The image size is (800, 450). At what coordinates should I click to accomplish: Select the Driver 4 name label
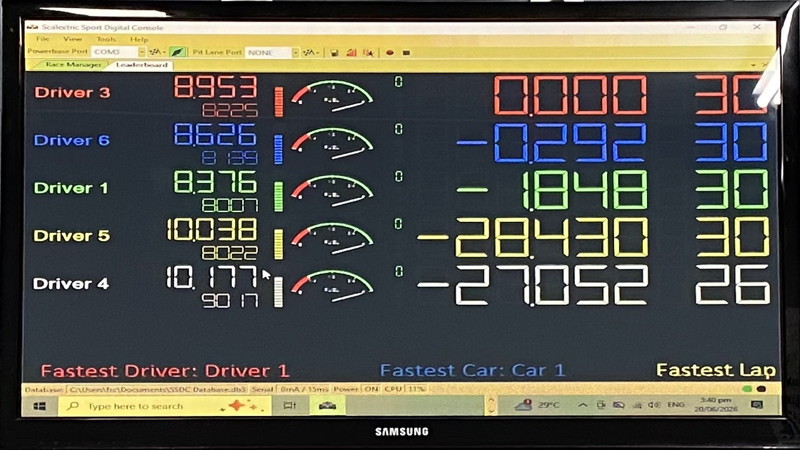tap(71, 283)
